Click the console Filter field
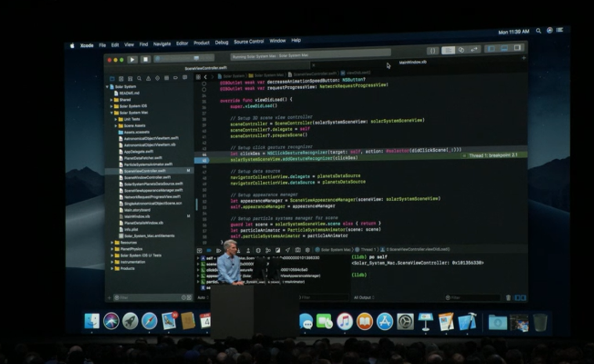 click(473, 298)
